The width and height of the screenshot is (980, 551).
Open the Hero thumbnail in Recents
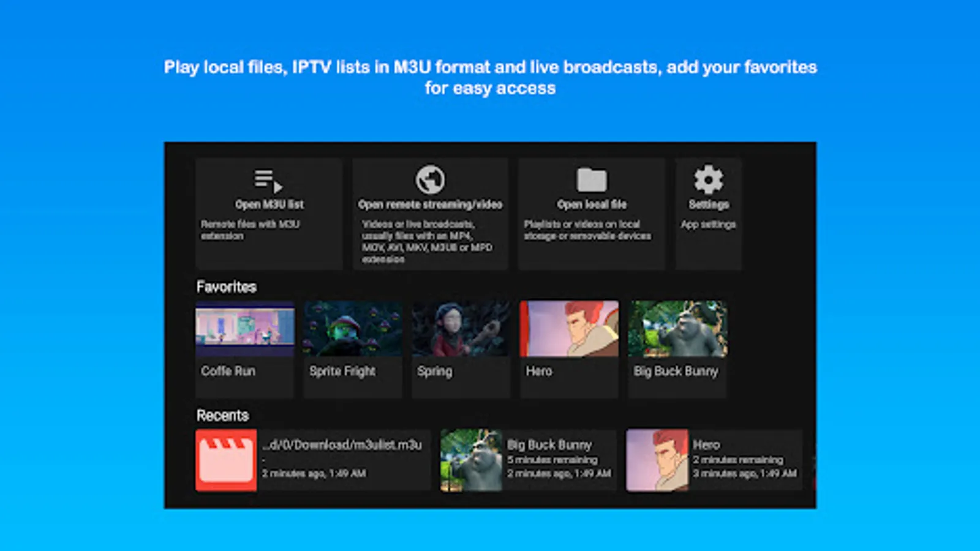(x=657, y=460)
